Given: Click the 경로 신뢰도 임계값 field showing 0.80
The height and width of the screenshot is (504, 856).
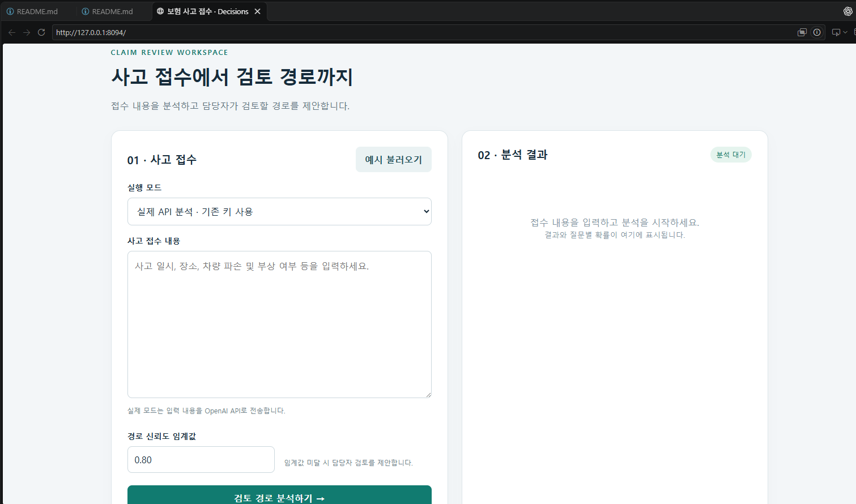Looking at the screenshot, I should click(201, 460).
